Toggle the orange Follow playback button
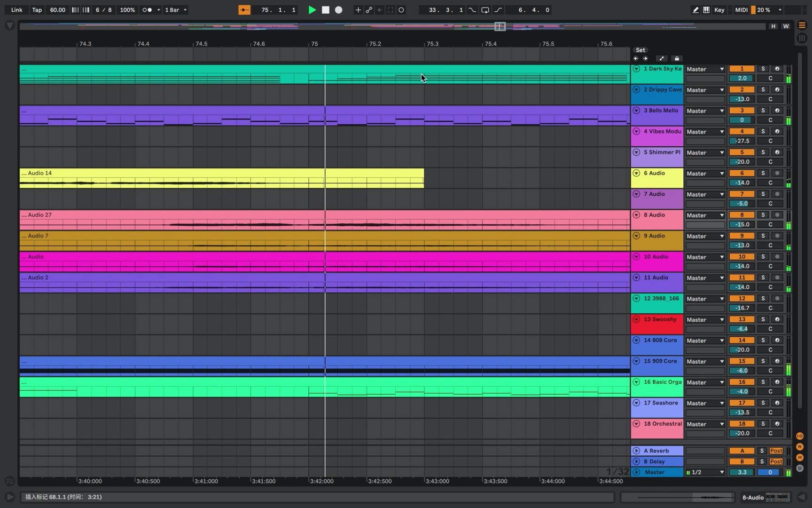This screenshot has height=508, width=812. click(244, 10)
